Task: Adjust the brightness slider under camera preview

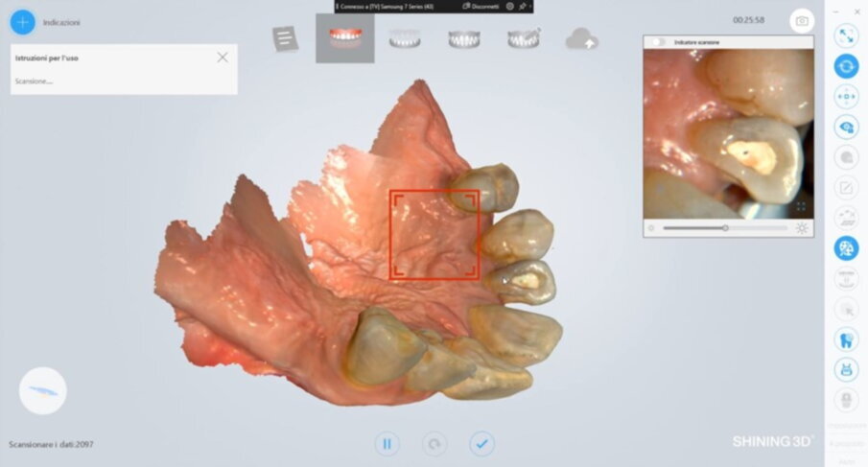Action: 725,228
